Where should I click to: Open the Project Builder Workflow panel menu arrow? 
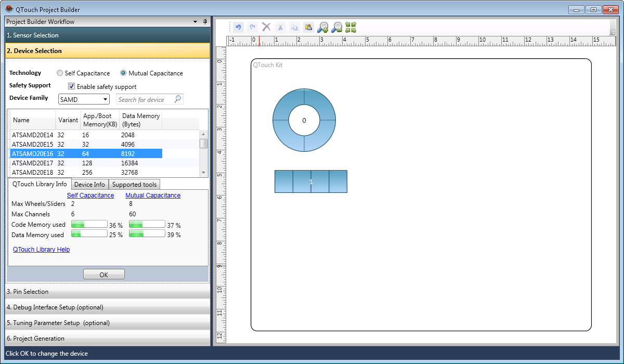(195, 22)
